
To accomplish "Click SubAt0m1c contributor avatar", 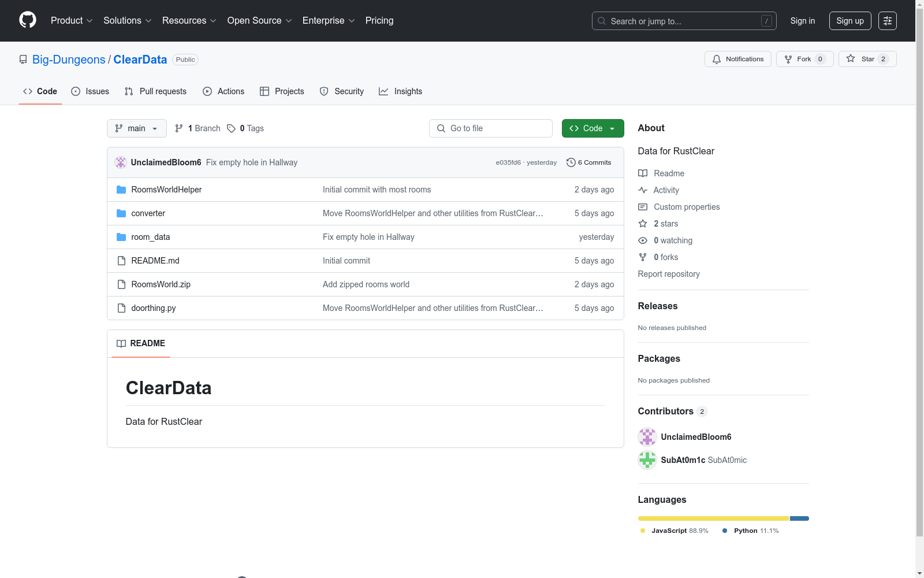I will pos(647,460).
